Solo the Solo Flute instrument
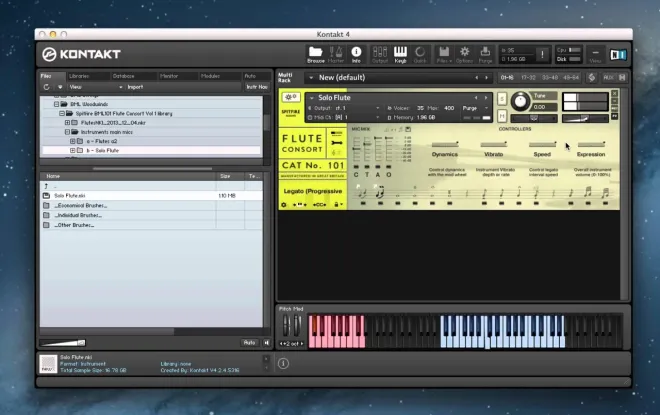This screenshot has height=415, width=660. [x=502, y=99]
